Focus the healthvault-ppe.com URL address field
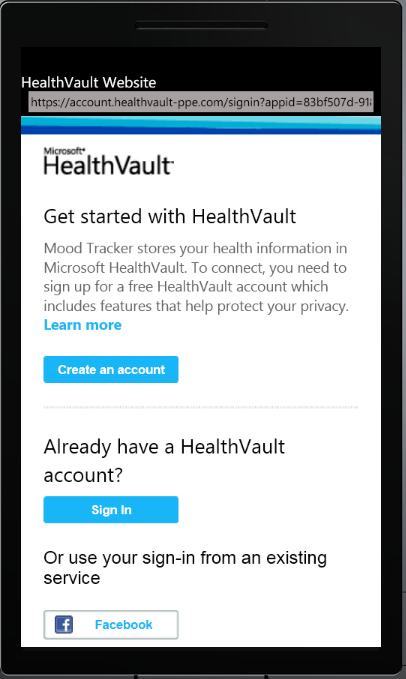Image resolution: width=406 pixels, height=679 pixels. [201, 102]
